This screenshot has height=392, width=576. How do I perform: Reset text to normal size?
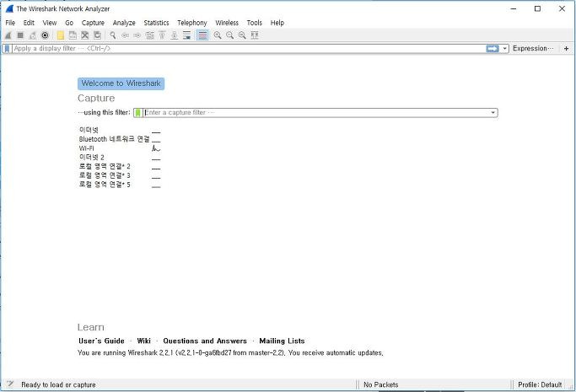click(242, 35)
